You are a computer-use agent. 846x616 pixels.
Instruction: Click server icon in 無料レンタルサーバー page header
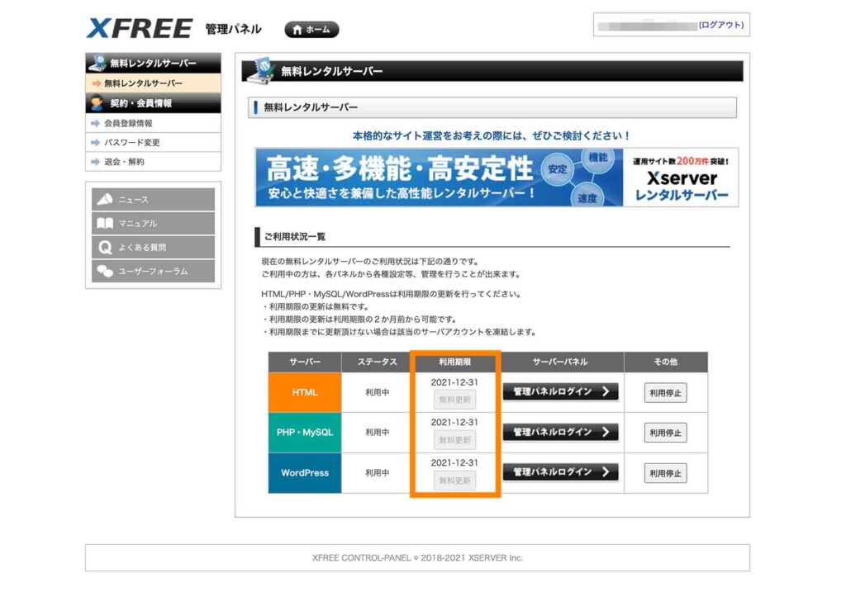tap(261, 71)
